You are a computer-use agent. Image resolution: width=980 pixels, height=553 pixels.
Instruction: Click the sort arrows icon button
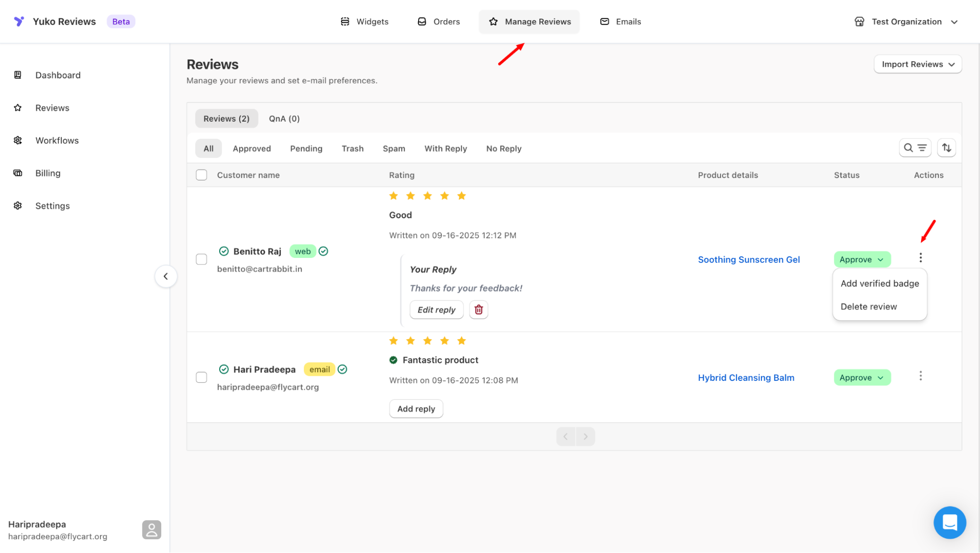[x=946, y=148]
